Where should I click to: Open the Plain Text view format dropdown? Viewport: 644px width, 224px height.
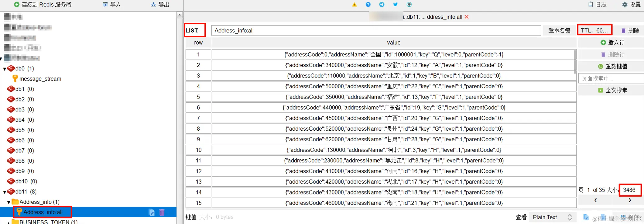tap(552, 217)
